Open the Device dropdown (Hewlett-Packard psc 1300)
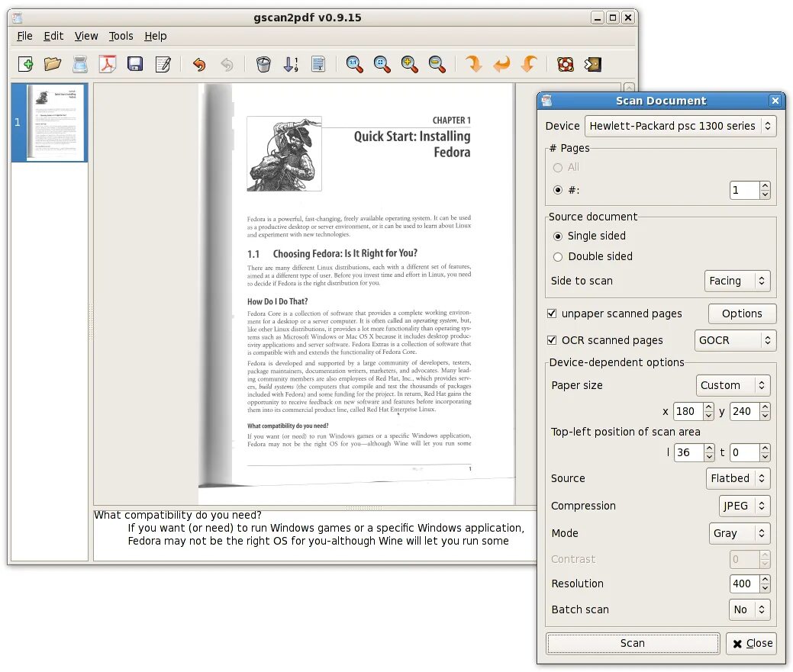The height and width of the screenshot is (672, 793). [680, 126]
